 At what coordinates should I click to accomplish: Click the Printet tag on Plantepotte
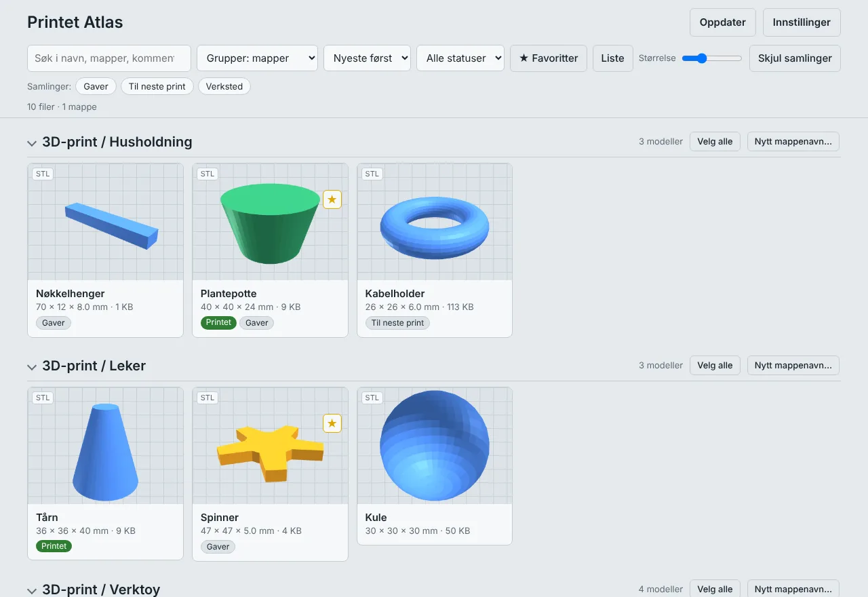point(218,323)
